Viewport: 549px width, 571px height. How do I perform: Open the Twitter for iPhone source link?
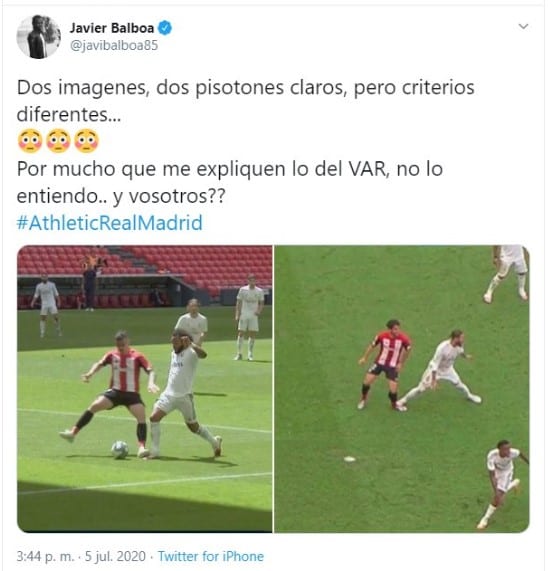tap(211, 556)
